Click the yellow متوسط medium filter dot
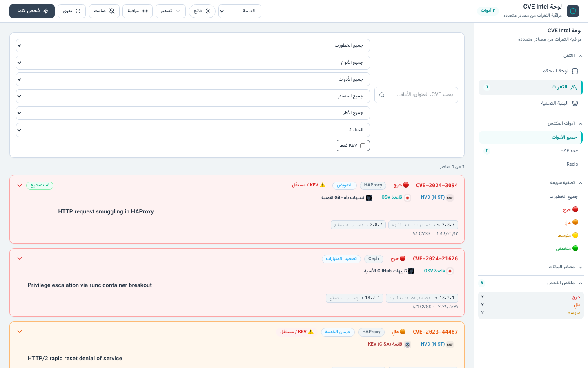This screenshot has width=588, height=368. (575, 235)
